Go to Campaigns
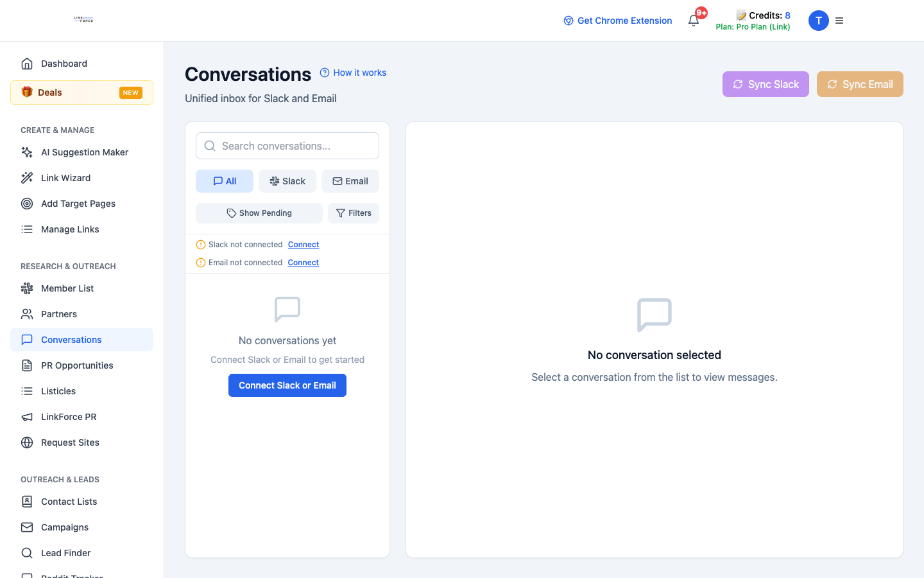 (82, 527)
